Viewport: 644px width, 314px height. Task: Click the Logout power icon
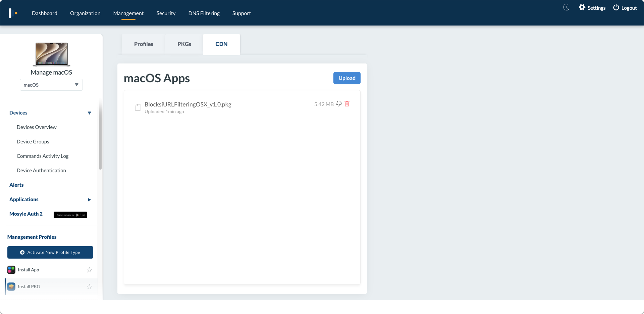[x=616, y=7]
